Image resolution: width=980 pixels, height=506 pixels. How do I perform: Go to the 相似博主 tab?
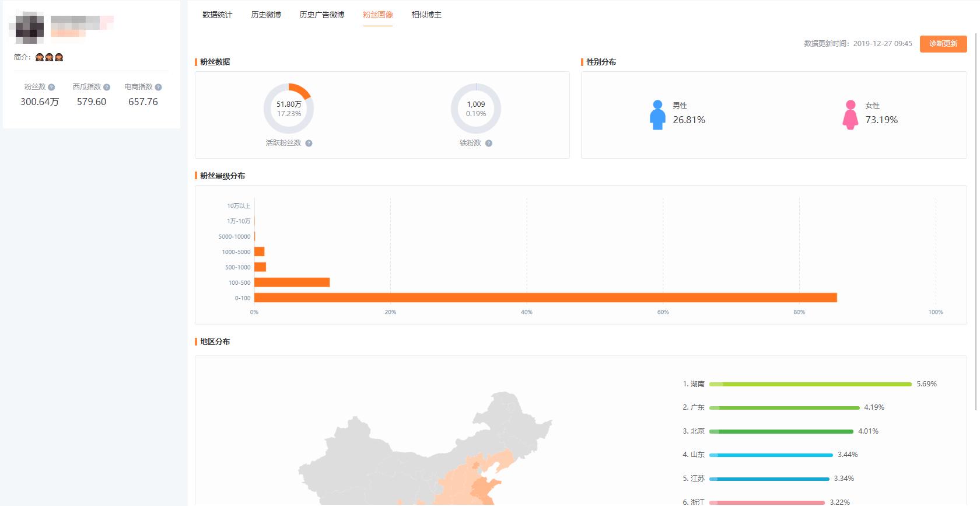426,15
